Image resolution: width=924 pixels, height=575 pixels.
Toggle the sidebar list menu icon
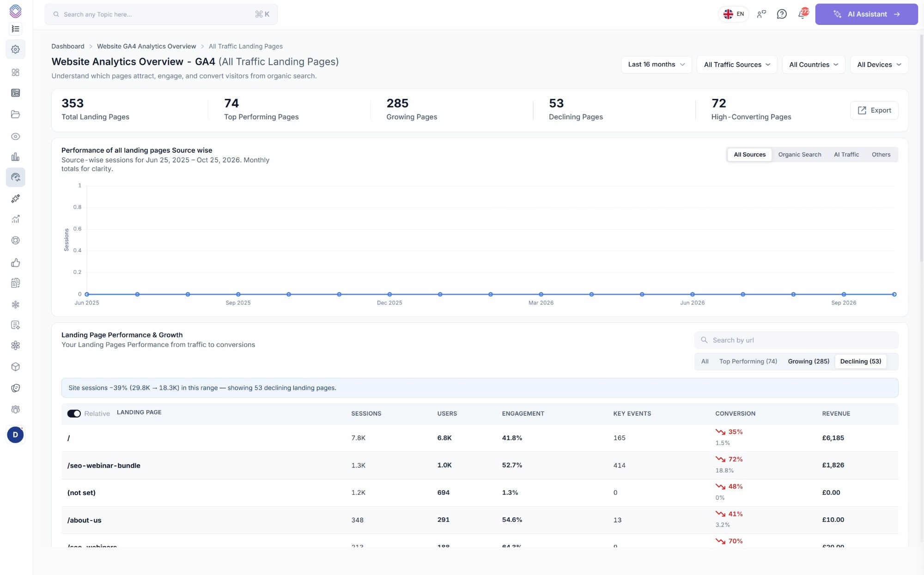pyautogui.click(x=15, y=29)
